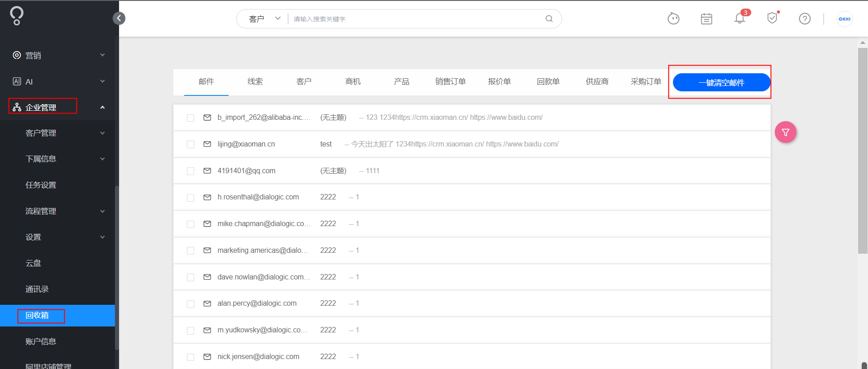This screenshot has width=868, height=369.
Task: Open the shield security icon
Action: click(772, 18)
